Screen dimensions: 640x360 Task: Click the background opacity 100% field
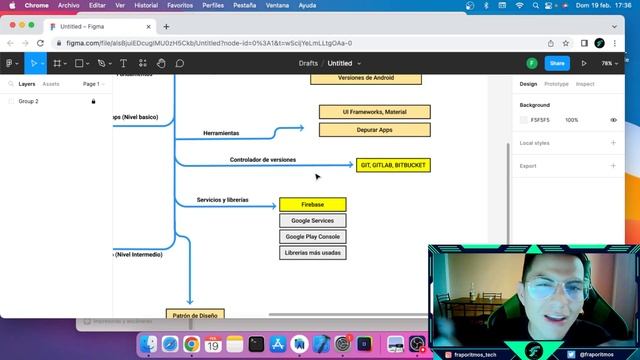pyautogui.click(x=572, y=120)
